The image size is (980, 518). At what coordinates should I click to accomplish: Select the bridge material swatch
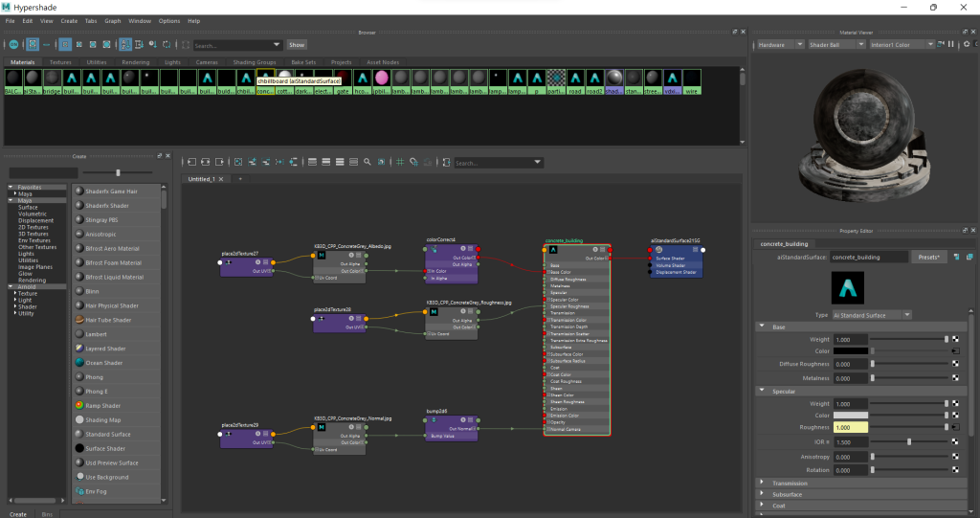point(52,81)
